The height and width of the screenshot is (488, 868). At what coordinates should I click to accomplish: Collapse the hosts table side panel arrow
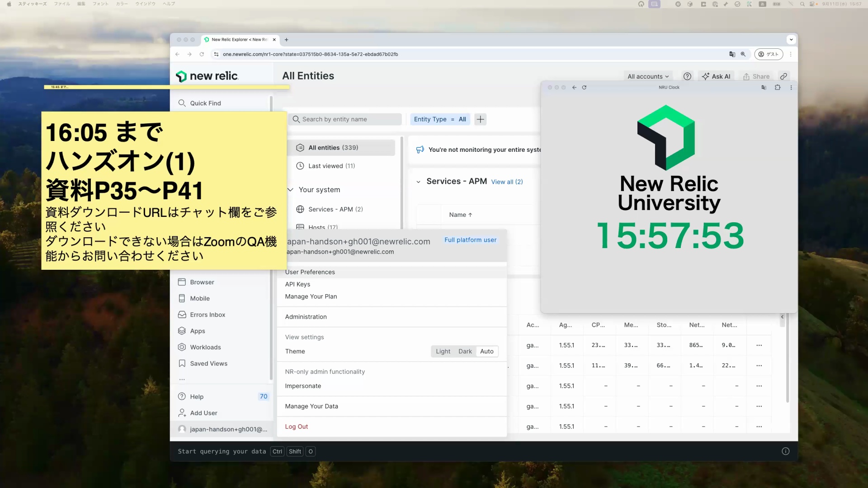pos(782,317)
